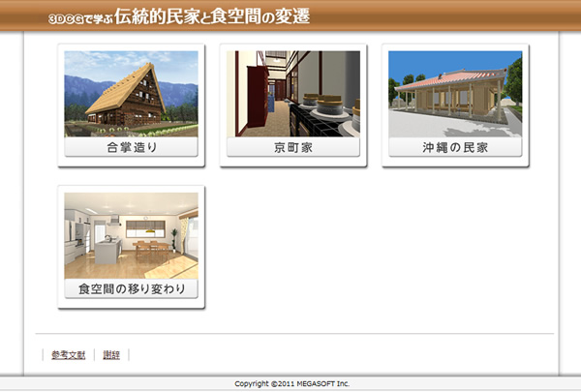Select the 京町家 label button

coord(292,148)
